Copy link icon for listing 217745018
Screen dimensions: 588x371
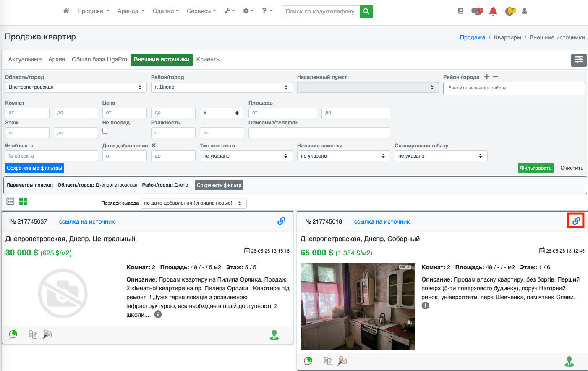point(576,221)
